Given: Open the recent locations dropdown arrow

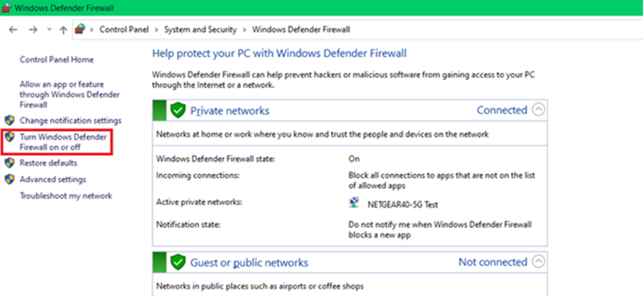Looking at the screenshot, I should pyautogui.click(x=49, y=30).
